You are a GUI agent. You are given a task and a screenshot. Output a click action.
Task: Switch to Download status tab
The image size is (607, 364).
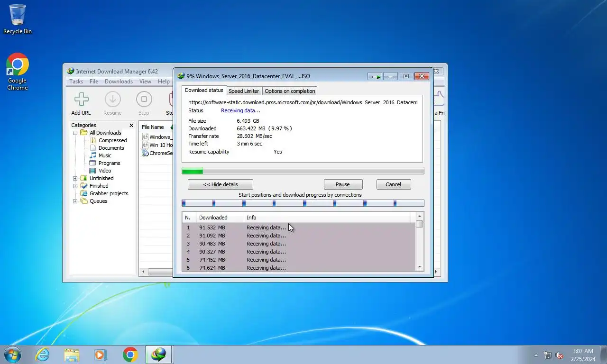click(204, 90)
